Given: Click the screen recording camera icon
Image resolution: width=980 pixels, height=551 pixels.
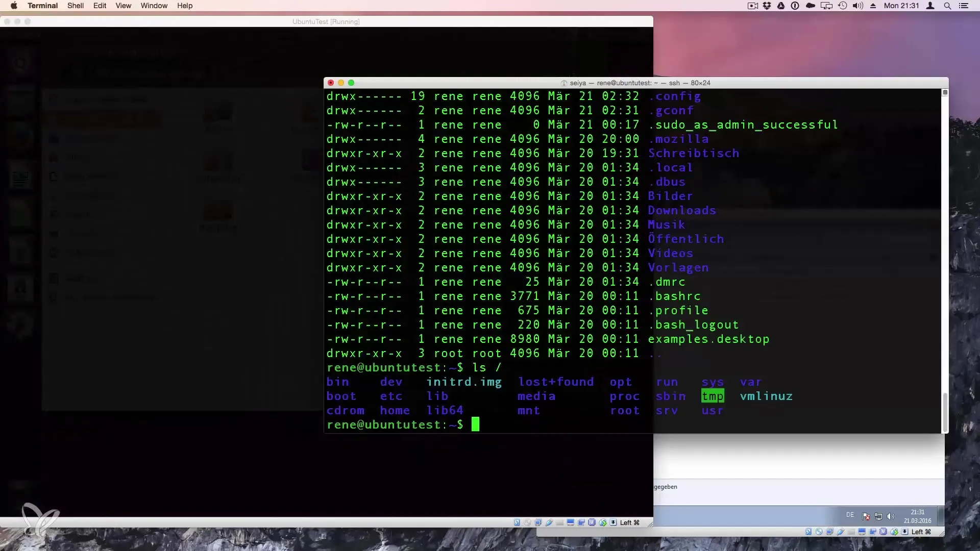Looking at the screenshot, I should pos(752,6).
